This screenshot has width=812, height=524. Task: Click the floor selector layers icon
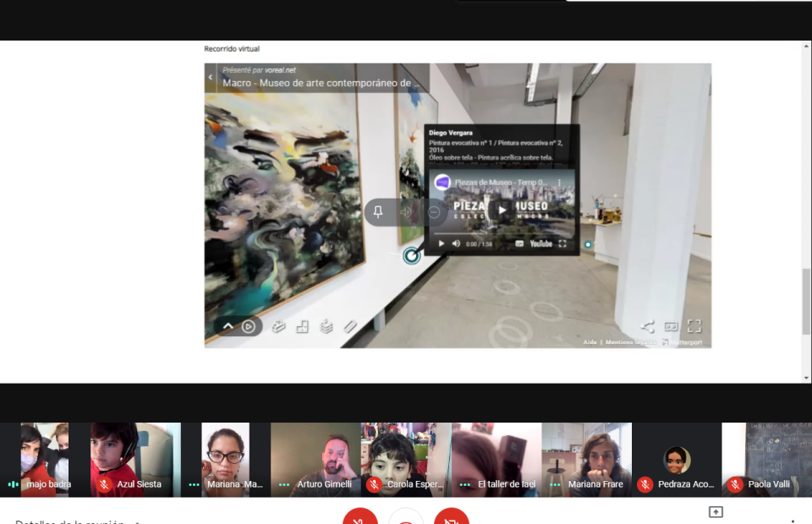click(x=326, y=326)
